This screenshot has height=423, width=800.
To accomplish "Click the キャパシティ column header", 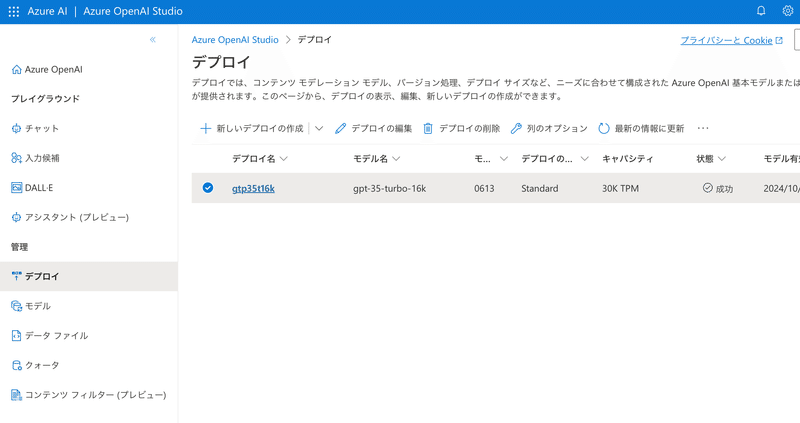I will (x=628, y=159).
